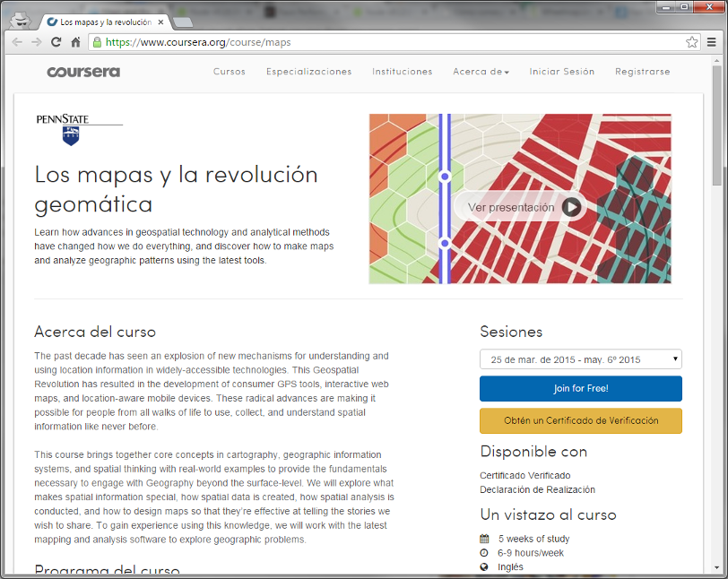Click the browser forward arrow
This screenshot has height=579, width=728.
pyautogui.click(x=36, y=42)
